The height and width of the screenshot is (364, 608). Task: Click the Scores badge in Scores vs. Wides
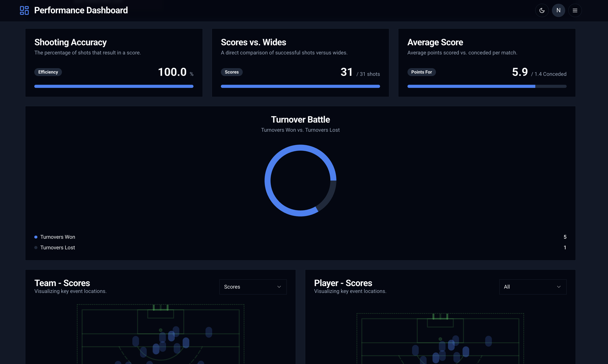[231, 72]
